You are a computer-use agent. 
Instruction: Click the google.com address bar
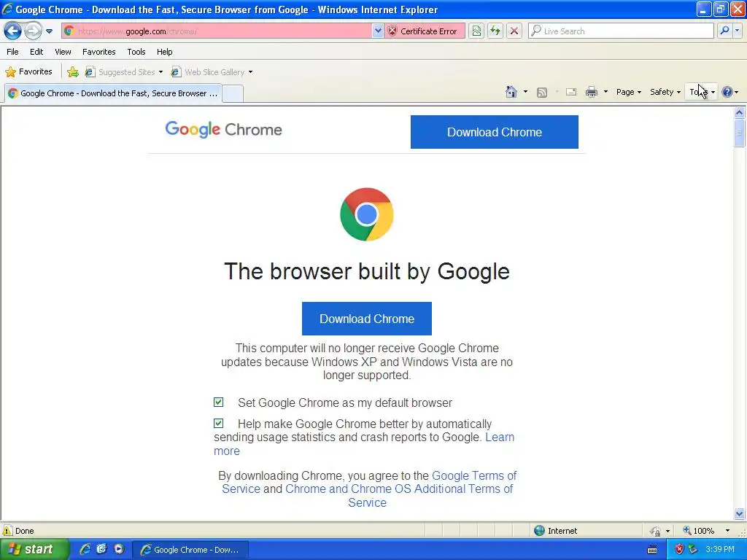217,31
